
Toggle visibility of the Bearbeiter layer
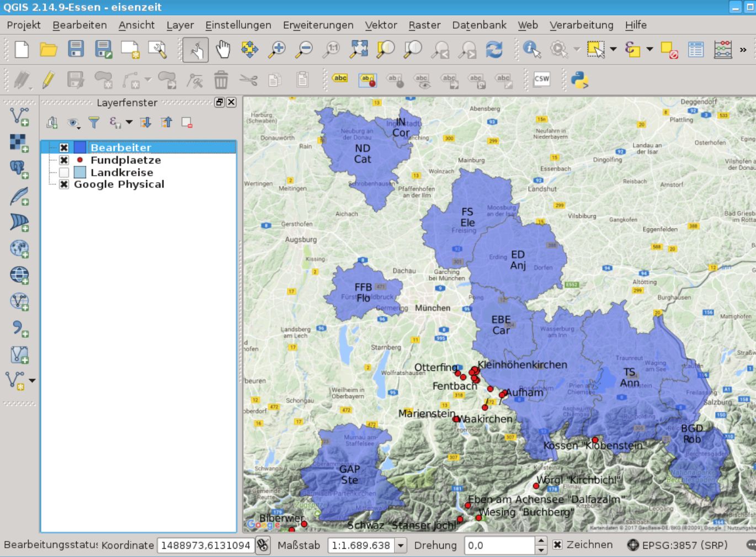click(64, 148)
